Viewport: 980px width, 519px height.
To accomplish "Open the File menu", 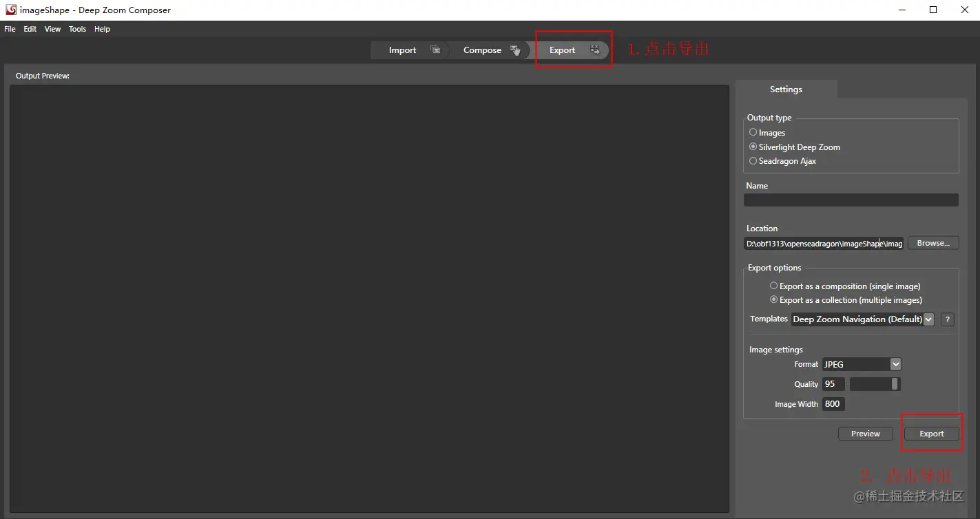I will (10, 29).
